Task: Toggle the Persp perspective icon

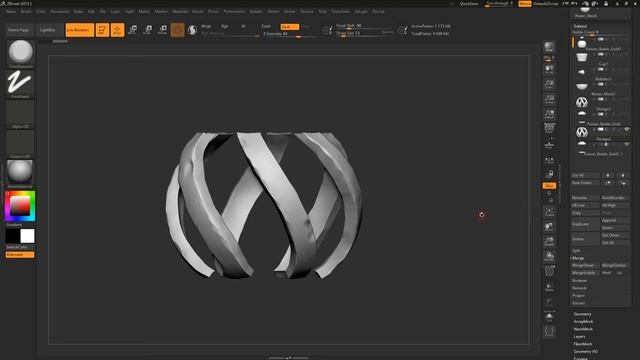Action: tap(549, 128)
